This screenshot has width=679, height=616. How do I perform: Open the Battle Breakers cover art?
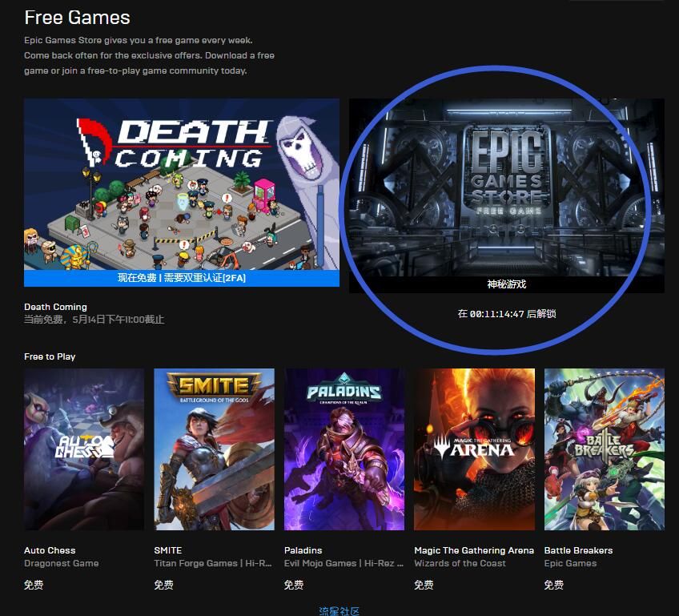(x=604, y=449)
